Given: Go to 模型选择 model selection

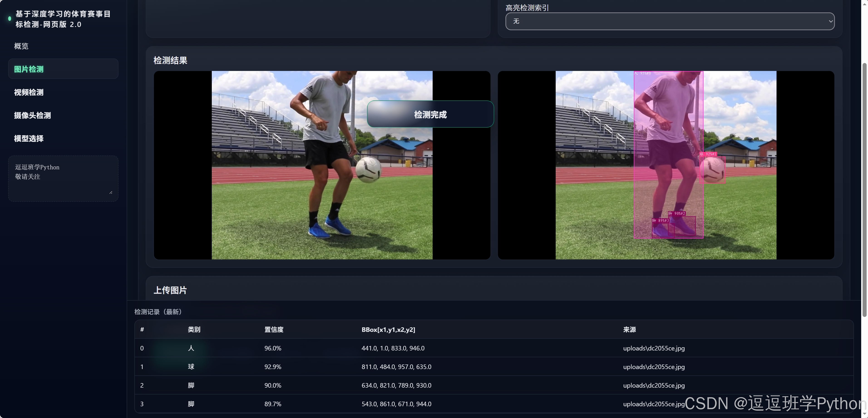Looking at the screenshot, I should pyautogui.click(x=29, y=138).
